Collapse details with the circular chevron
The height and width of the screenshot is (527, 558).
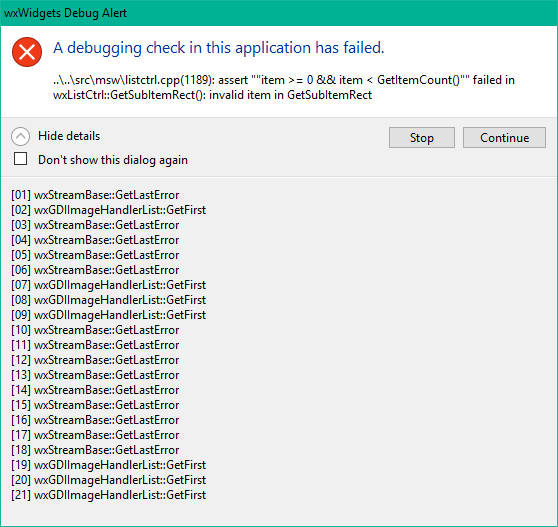pyautogui.click(x=20, y=136)
